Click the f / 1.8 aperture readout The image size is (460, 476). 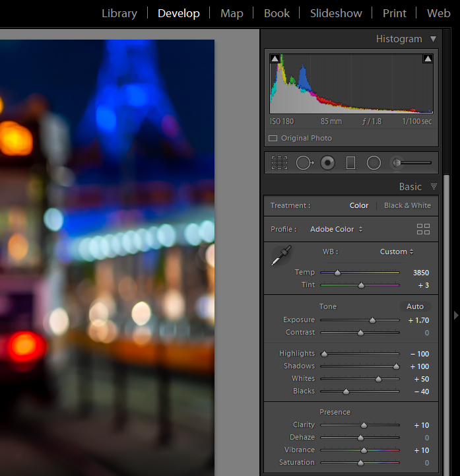pos(372,121)
